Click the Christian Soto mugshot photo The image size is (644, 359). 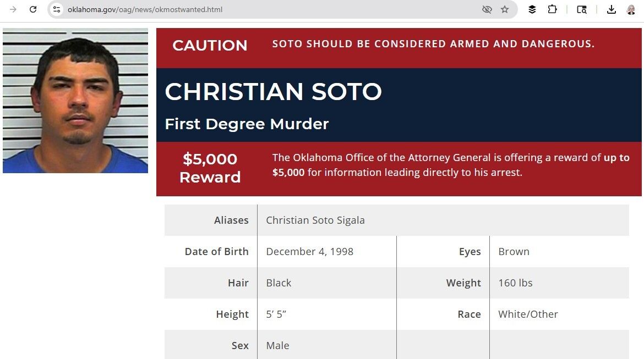[75, 101]
